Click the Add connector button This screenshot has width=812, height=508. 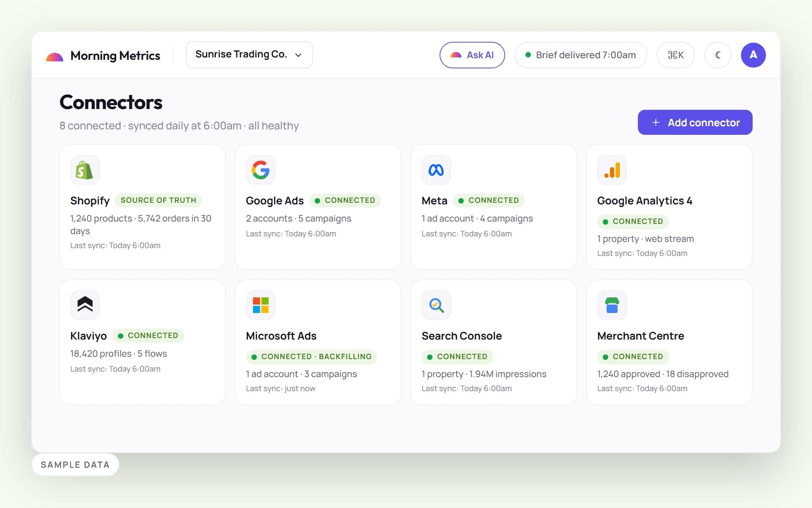click(695, 122)
